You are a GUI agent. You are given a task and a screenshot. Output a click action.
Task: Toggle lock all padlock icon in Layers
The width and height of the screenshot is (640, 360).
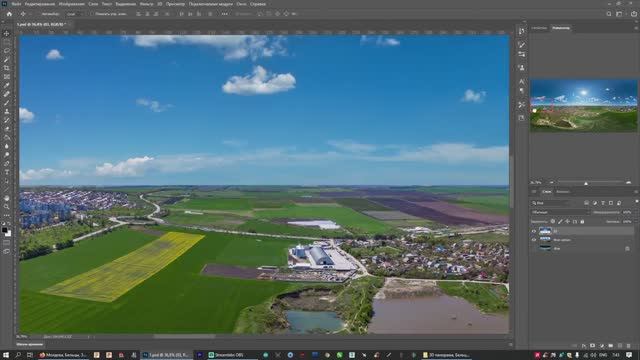pyautogui.click(x=582, y=222)
